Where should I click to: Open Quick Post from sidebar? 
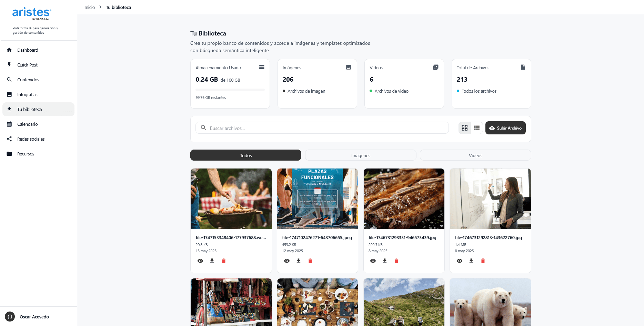(x=28, y=65)
